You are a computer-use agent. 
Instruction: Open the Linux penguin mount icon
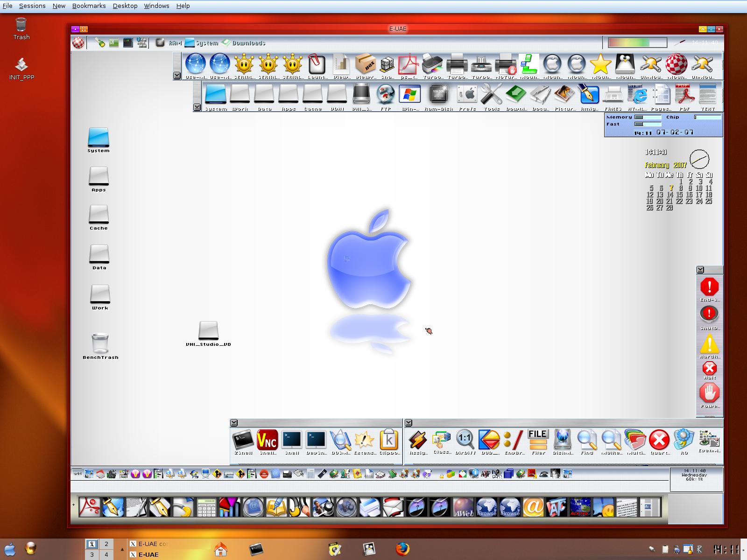tap(625, 64)
